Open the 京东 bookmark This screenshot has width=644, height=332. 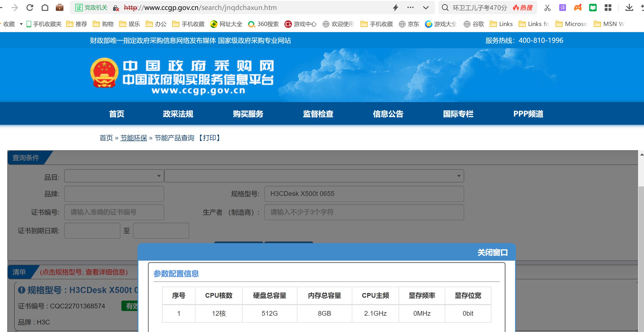[409, 24]
